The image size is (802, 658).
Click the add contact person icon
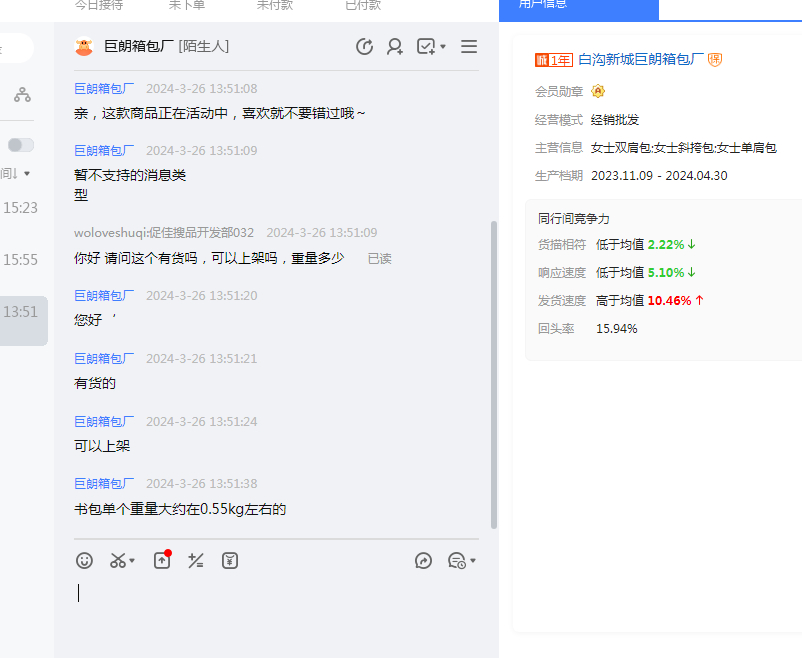coord(395,47)
